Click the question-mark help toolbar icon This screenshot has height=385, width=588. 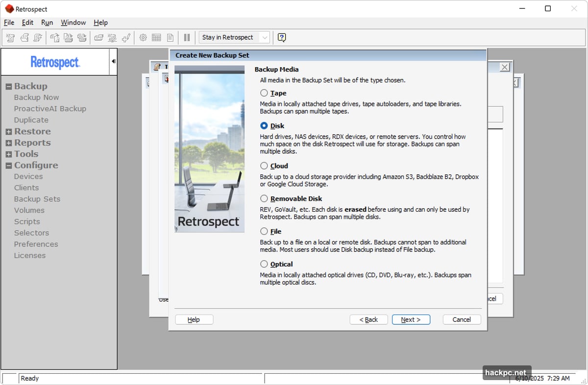pos(281,37)
